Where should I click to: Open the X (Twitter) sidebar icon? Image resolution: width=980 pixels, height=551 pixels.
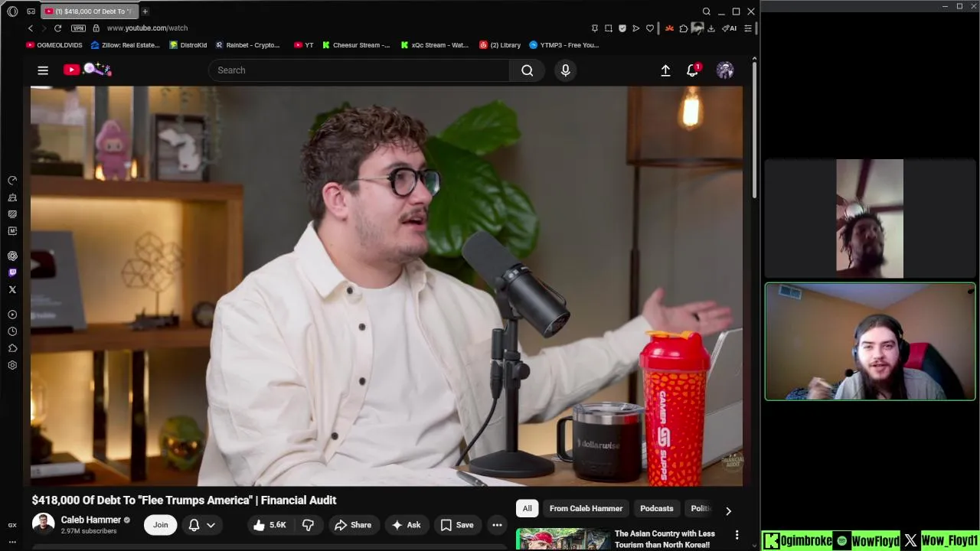12,289
